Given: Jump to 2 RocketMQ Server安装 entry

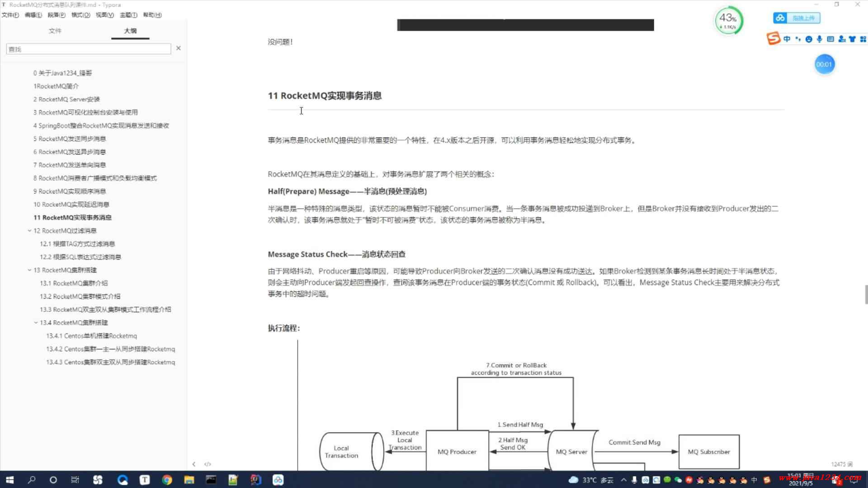Looking at the screenshot, I should (x=66, y=99).
